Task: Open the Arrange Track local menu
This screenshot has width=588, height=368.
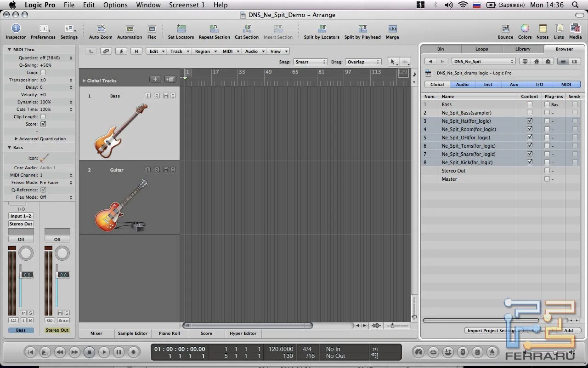Action: 179,52
